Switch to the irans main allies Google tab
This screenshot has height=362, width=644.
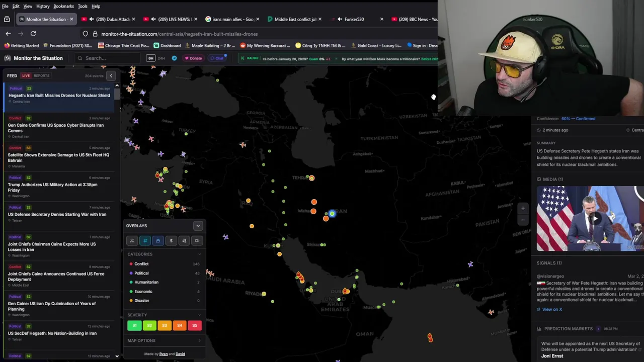pyautogui.click(x=233, y=19)
